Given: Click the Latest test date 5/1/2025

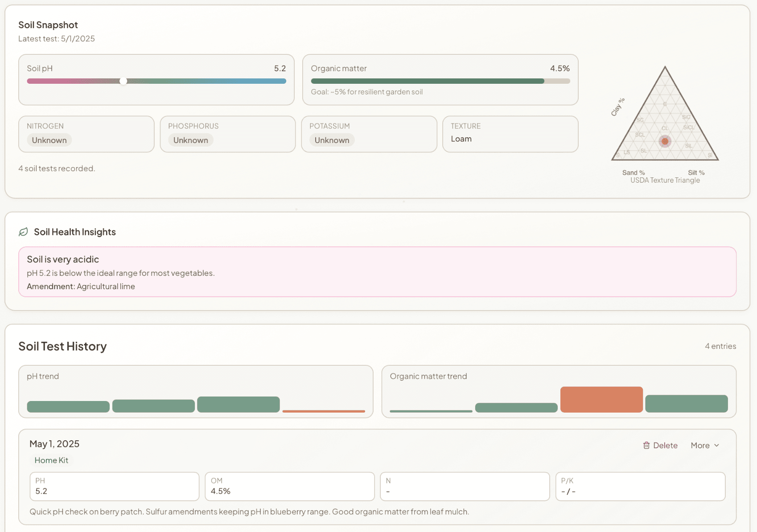Looking at the screenshot, I should click(x=56, y=39).
